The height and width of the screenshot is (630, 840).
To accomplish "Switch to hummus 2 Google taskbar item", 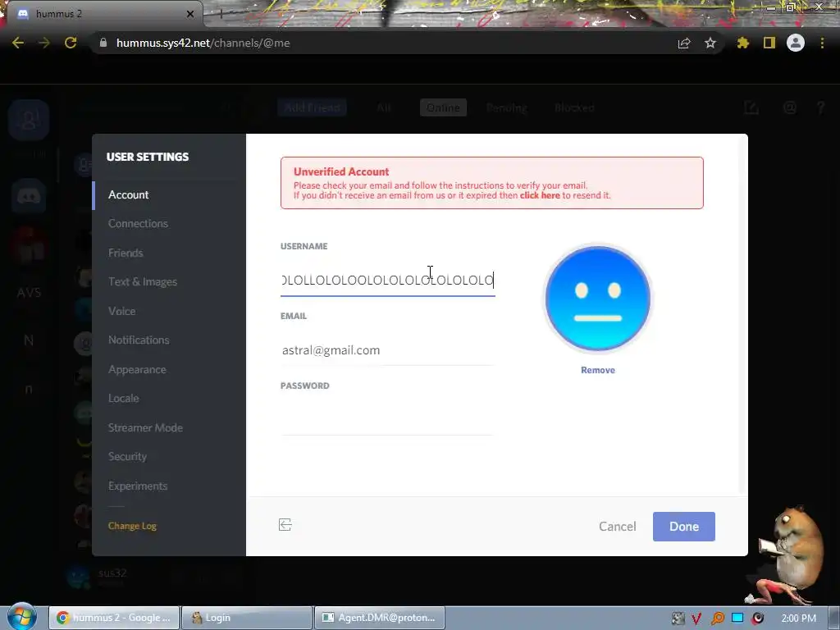I will [x=113, y=618].
